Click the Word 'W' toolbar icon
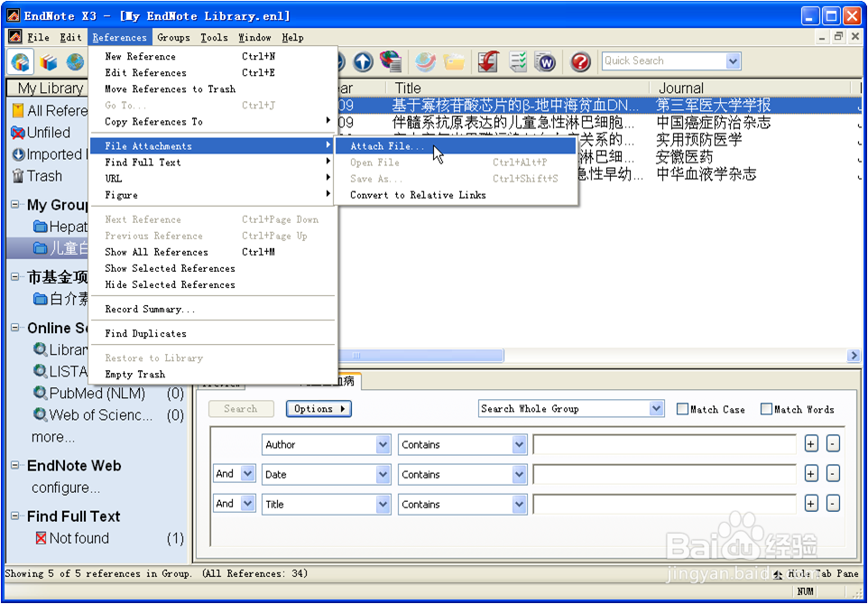This screenshot has width=868, height=604. (x=545, y=61)
